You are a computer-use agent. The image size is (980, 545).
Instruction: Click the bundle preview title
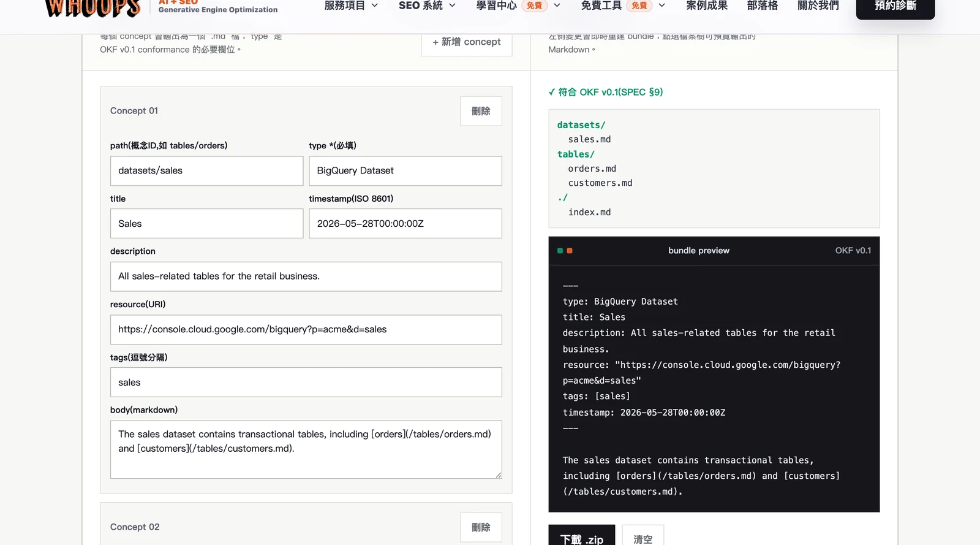[x=699, y=251]
